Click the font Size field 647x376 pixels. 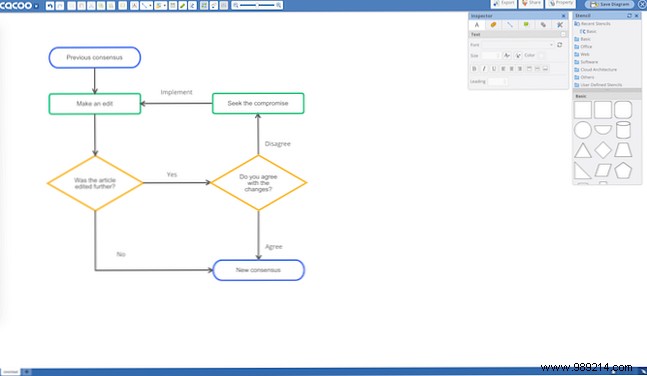tap(491, 55)
